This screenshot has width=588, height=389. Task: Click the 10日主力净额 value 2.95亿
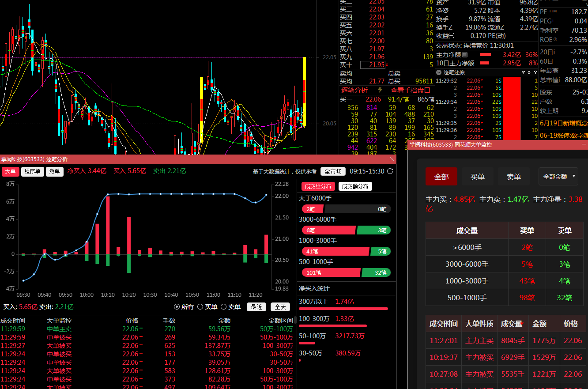512,63
